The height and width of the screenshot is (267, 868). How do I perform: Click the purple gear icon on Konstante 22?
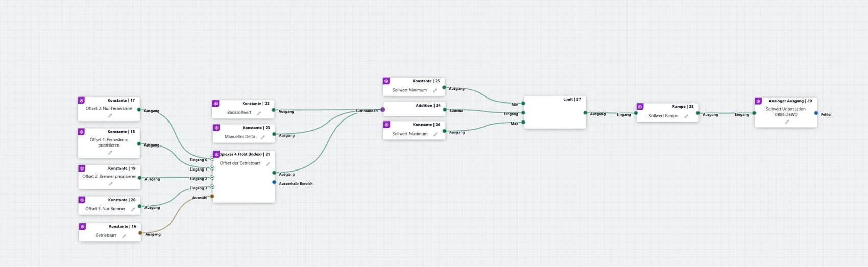[216, 104]
